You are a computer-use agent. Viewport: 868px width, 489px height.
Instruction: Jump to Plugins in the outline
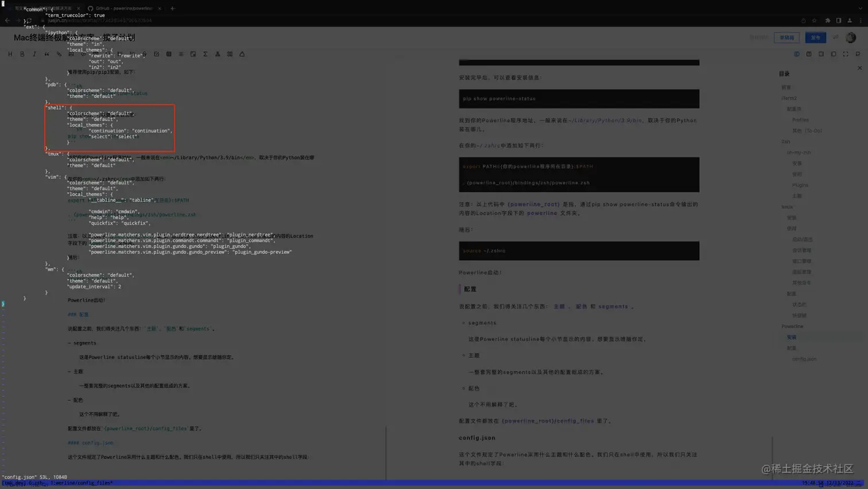800,185
